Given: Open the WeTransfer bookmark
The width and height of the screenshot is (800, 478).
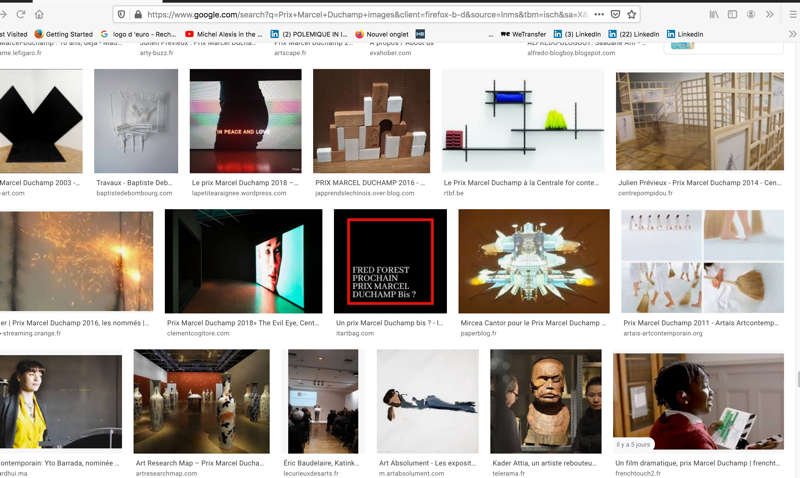Looking at the screenshot, I should coord(523,34).
